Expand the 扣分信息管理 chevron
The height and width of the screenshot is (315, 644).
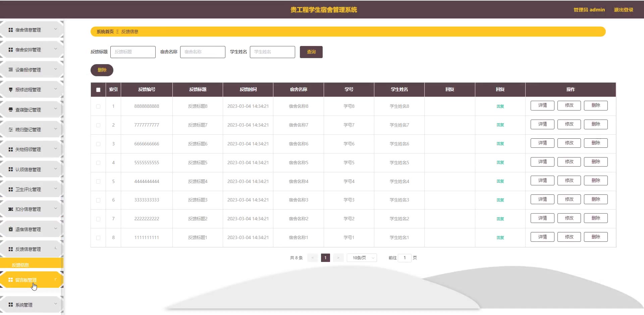pos(56,209)
